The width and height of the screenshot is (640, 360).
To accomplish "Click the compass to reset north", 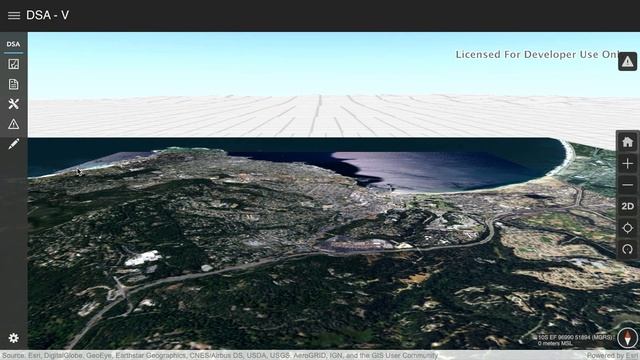I will (627, 338).
